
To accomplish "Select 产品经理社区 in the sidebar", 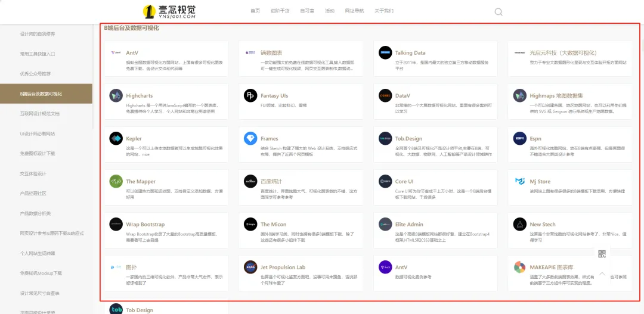I will tap(33, 193).
